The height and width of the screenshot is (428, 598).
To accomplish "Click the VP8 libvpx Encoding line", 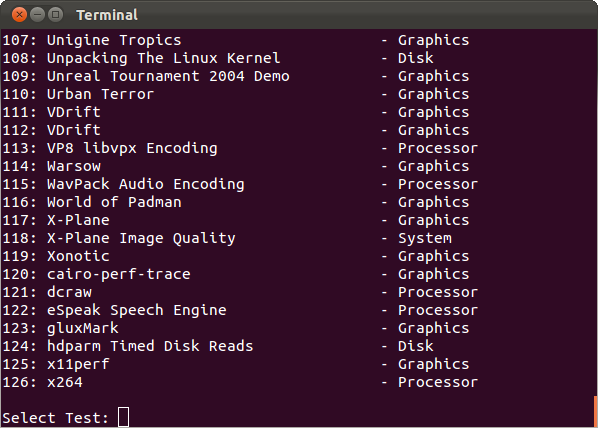I will pos(240,148).
